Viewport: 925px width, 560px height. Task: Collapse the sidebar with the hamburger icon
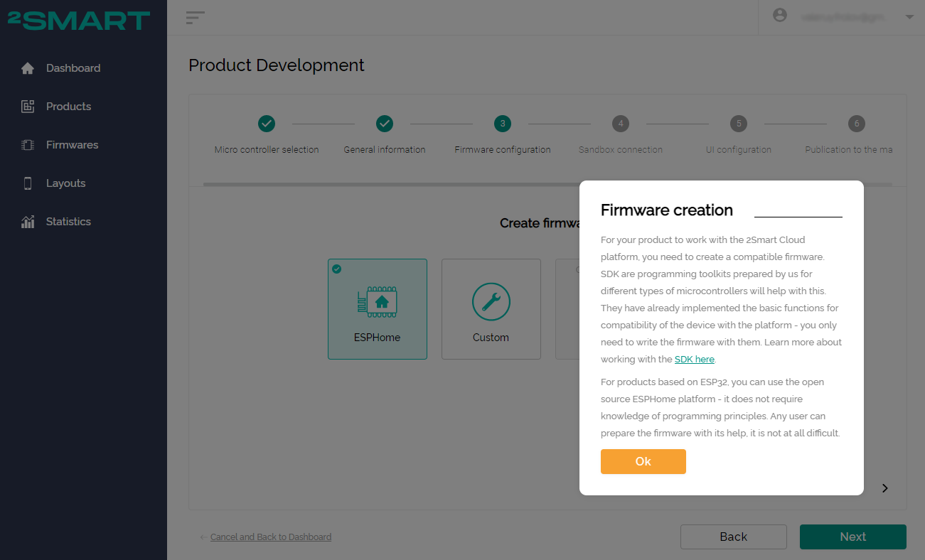195,18
